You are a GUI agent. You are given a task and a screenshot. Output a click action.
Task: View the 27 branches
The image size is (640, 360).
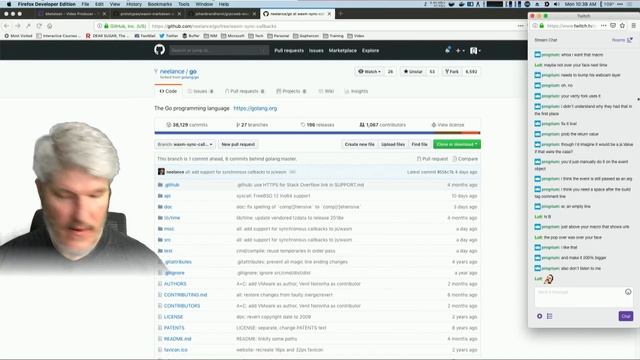(252, 125)
